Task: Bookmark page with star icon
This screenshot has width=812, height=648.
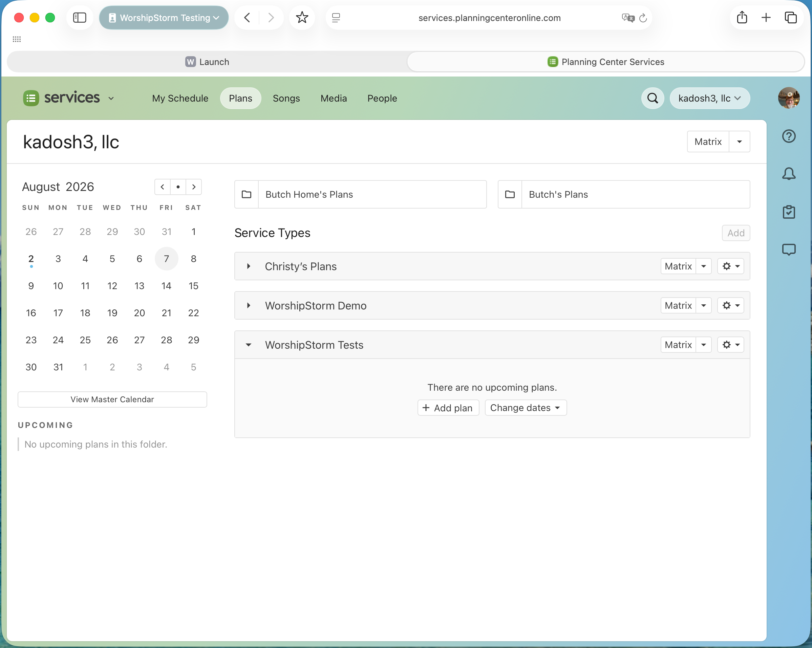Action: 302,18
